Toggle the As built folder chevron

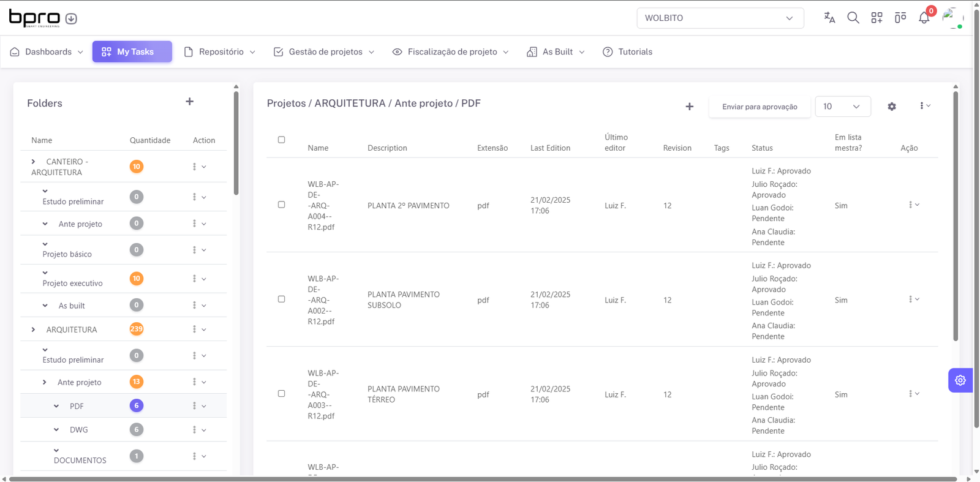tap(45, 306)
